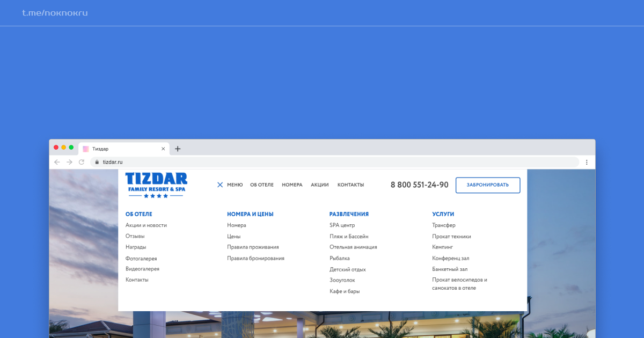644x338 pixels.
Task: Click the tizdar.ru address bar
Action: (x=335, y=162)
